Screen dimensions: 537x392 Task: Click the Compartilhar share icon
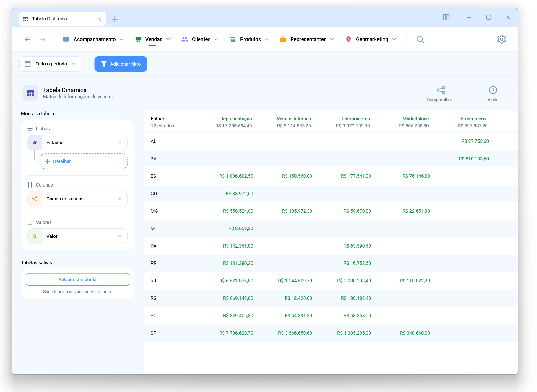(x=441, y=90)
